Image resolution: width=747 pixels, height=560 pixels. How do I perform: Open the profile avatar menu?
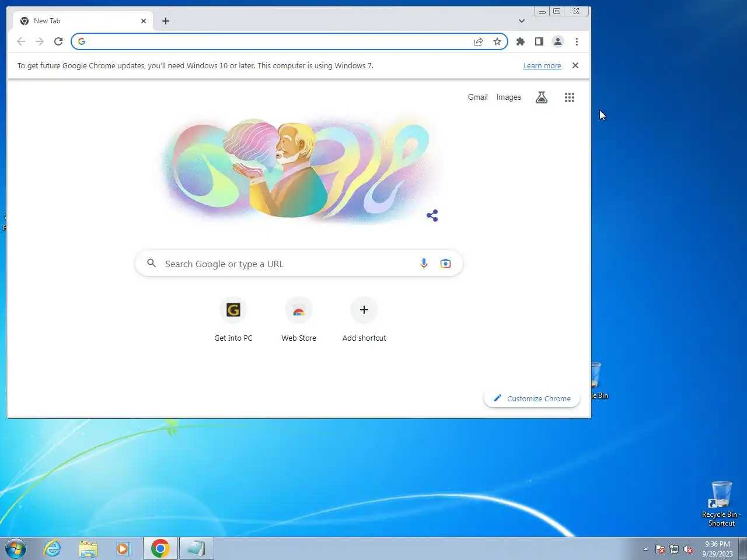coord(558,41)
